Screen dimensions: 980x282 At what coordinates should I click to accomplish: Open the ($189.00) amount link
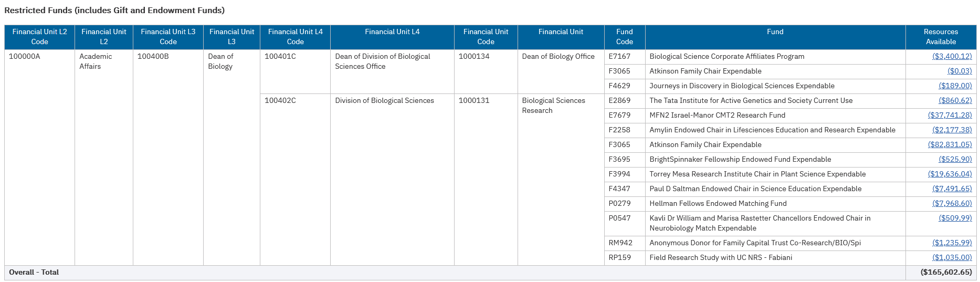pyautogui.click(x=955, y=86)
